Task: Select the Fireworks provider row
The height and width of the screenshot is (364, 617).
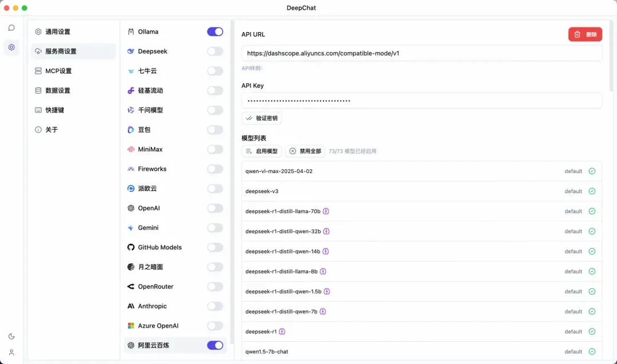Action: (x=175, y=169)
